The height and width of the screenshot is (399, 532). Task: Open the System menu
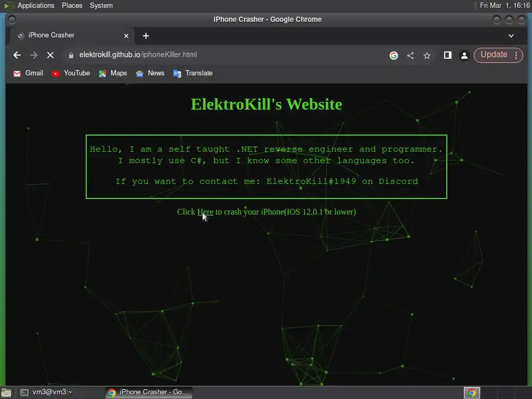pyautogui.click(x=101, y=5)
